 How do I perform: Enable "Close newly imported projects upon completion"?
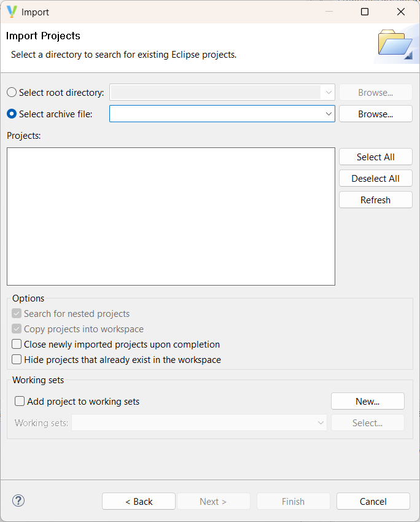tap(17, 344)
